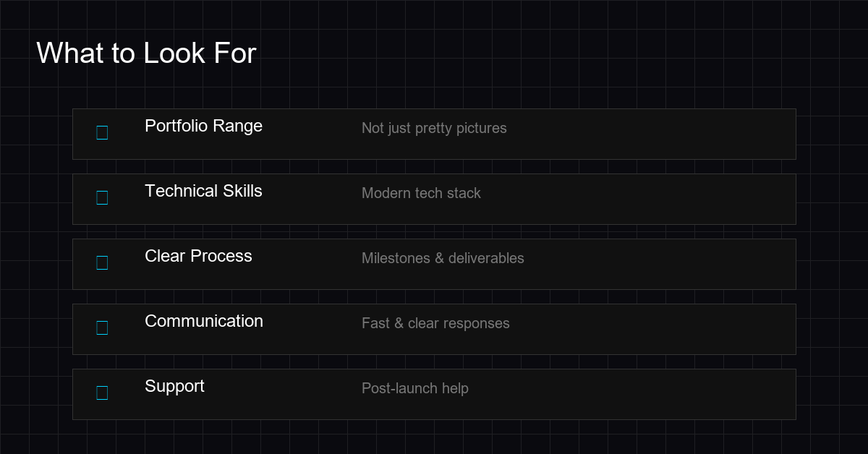Viewport: 868px width, 454px height.
Task: Select the "Clear Process" label
Action: click(x=198, y=256)
